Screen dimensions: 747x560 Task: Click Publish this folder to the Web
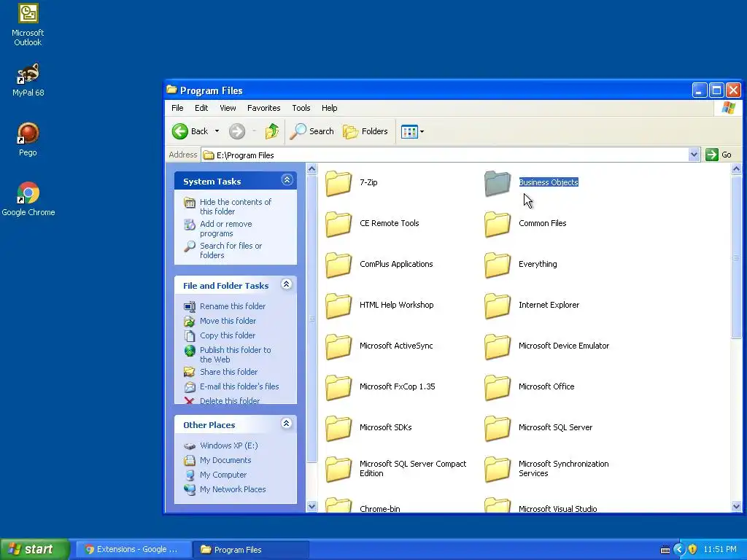228,355
